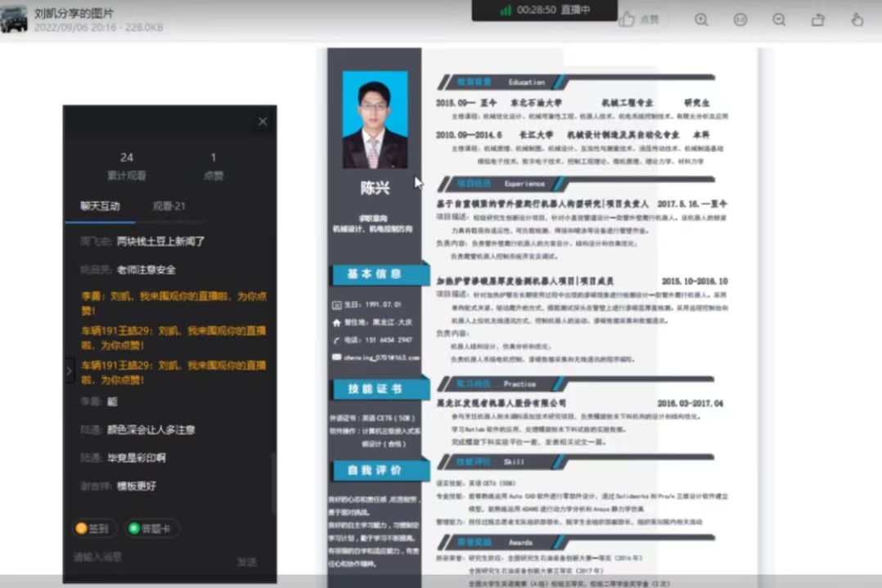Close the live chat panel

coord(263,121)
